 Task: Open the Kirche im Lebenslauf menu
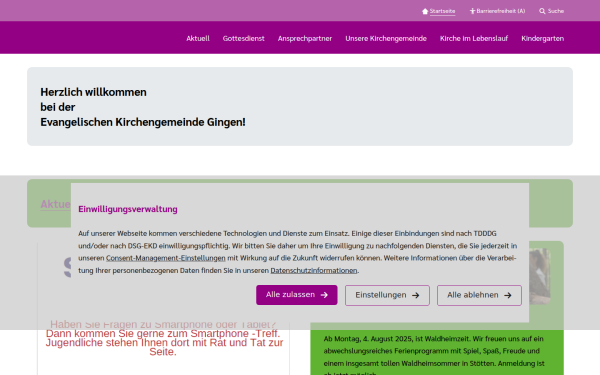coord(474,38)
